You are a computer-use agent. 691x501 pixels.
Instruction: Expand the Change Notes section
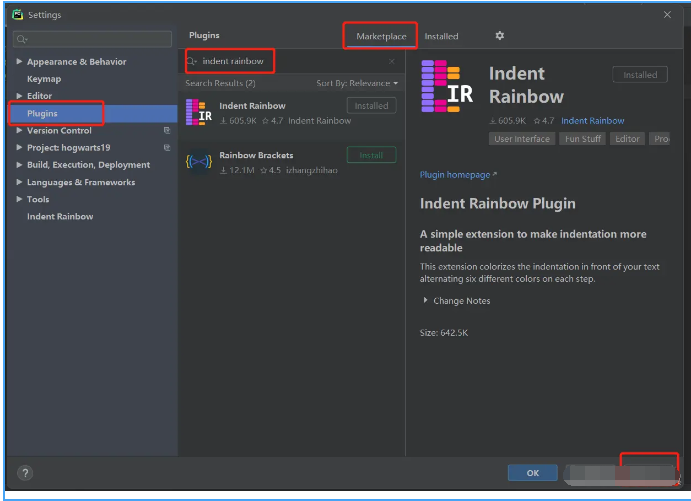click(425, 301)
